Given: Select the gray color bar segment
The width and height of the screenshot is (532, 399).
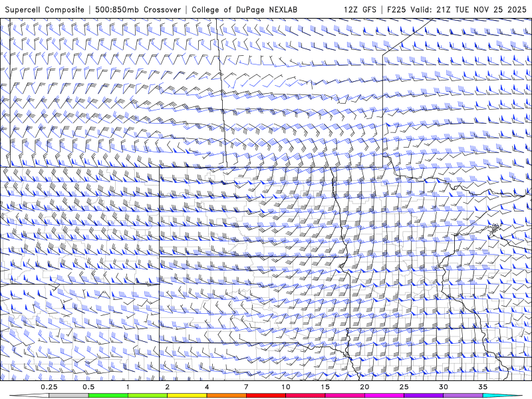Looking at the screenshot, I should coord(69,396).
